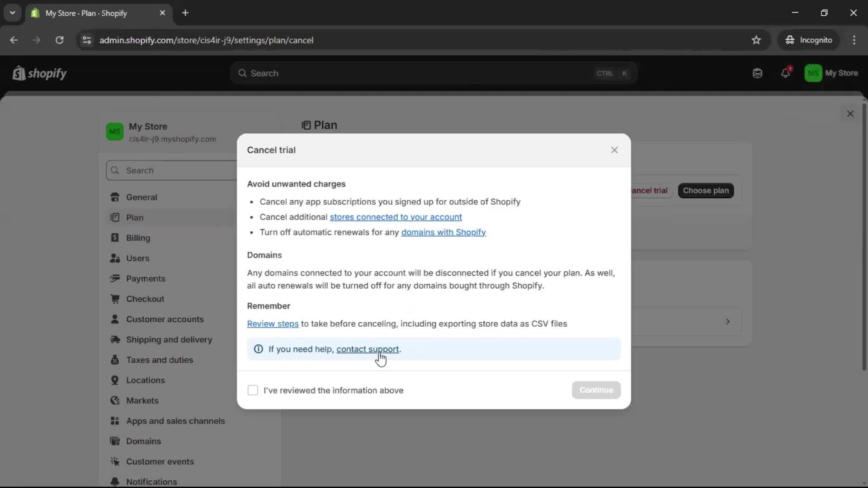This screenshot has width=868, height=488.
Task: Open the Sidekick assistant icon in header
Action: point(757,73)
